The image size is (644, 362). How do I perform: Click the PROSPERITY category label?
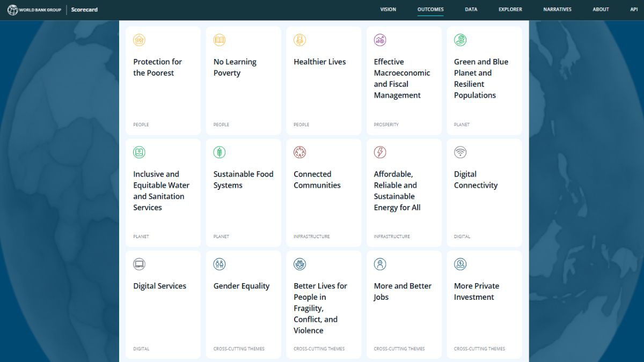386,124
